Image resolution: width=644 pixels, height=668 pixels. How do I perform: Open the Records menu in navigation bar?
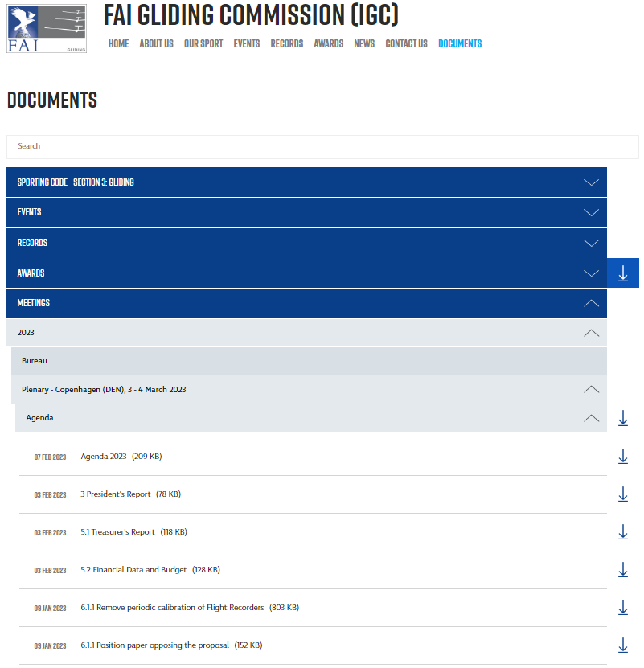point(287,43)
